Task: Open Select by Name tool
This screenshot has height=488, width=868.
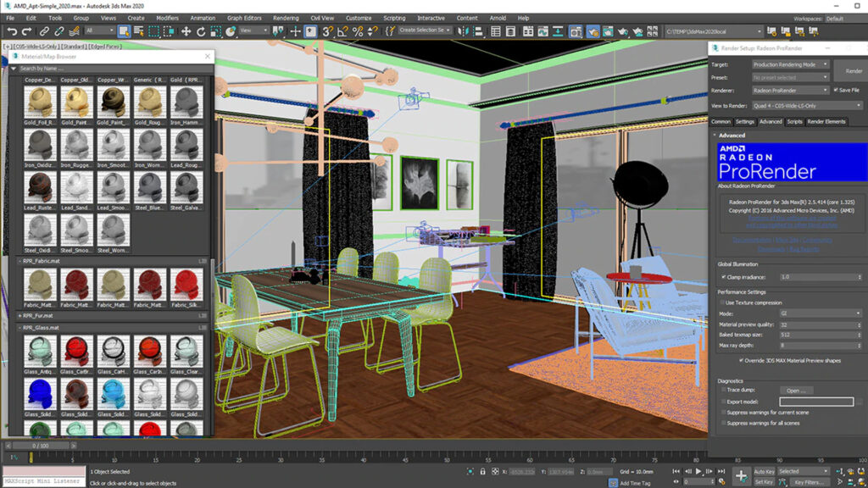Action: click(138, 31)
